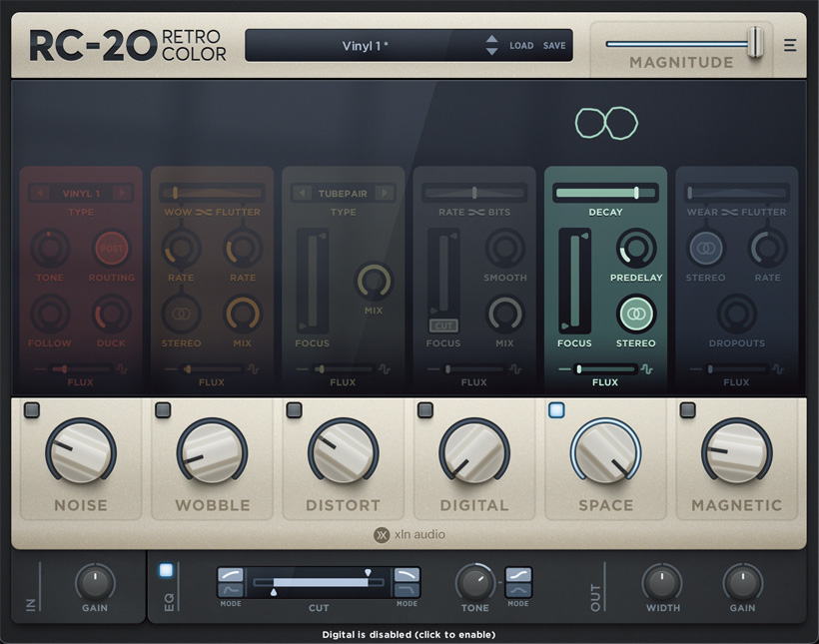The image size is (819, 644).
Task: Click the LOAD preset button
Action: 521,46
